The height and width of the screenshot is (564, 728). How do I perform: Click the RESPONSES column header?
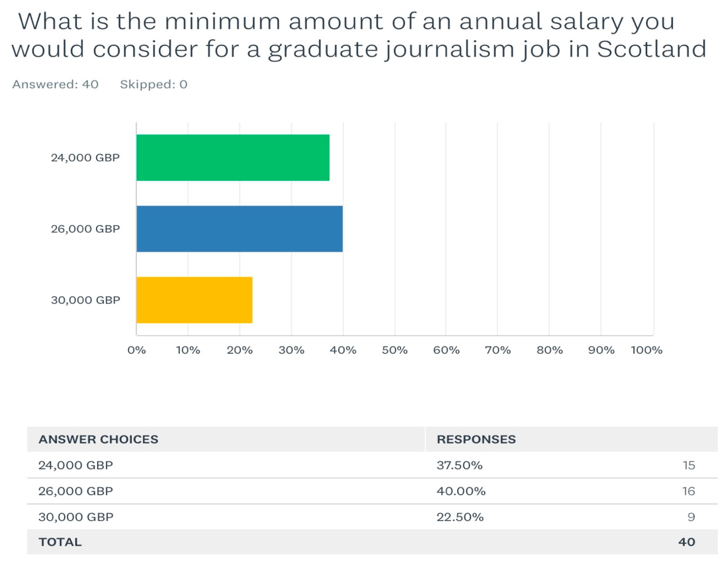476,439
